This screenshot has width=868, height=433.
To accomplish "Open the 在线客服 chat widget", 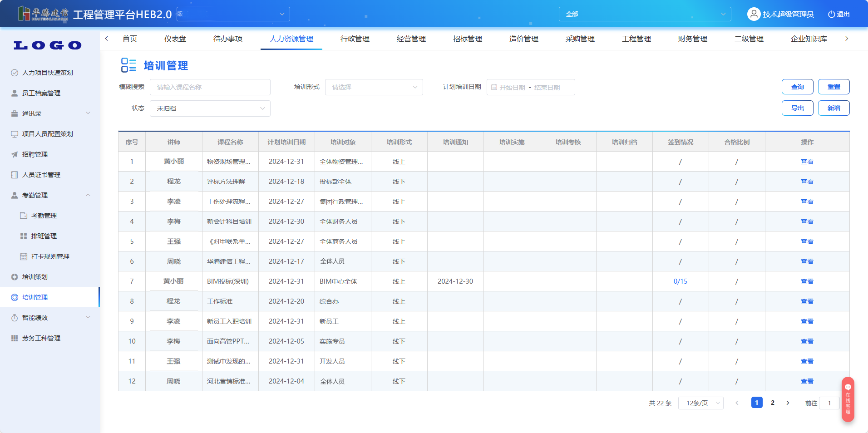I will (848, 399).
